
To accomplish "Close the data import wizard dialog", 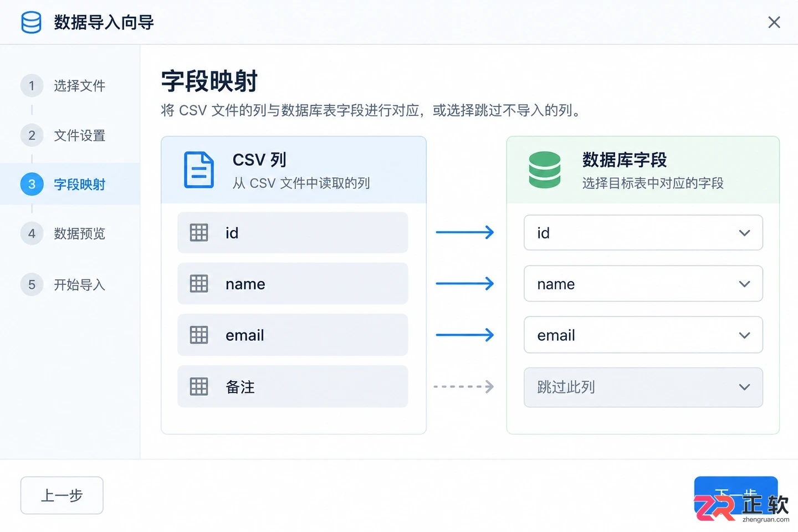I will [x=774, y=22].
